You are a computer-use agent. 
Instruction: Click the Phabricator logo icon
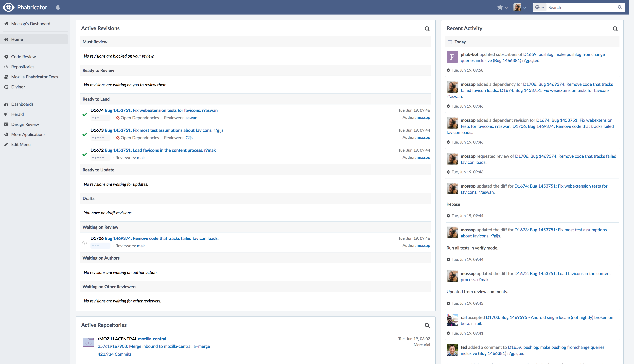tap(9, 7)
